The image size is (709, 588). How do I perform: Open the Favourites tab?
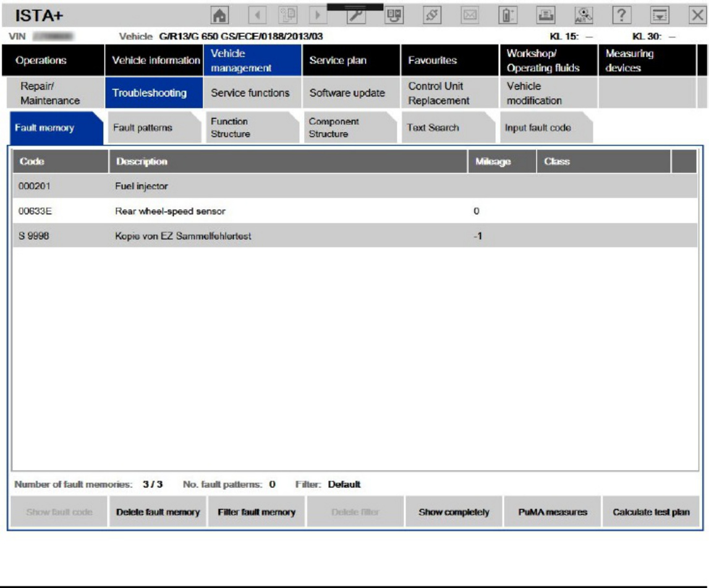point(450,60)
